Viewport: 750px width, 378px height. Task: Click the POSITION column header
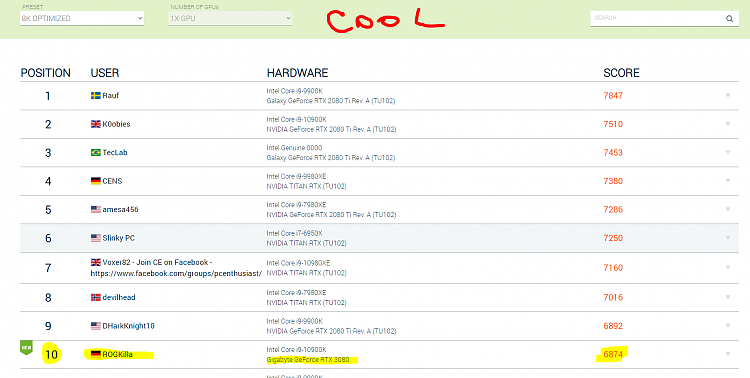pos(45,73)
